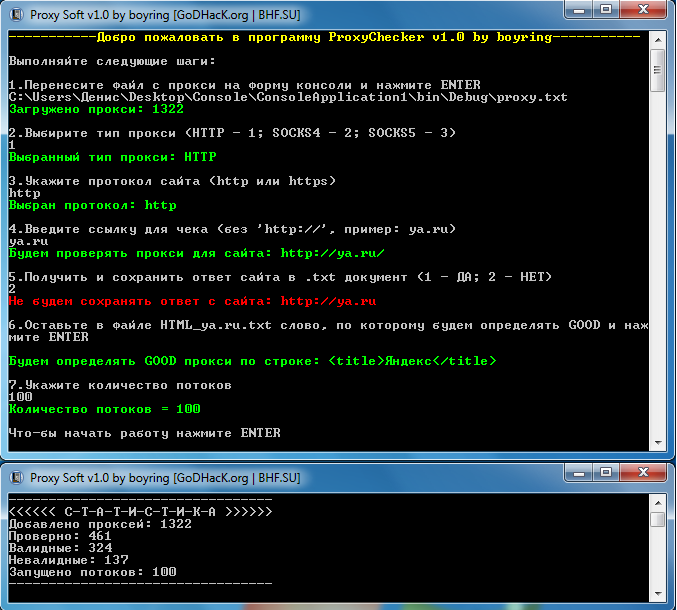Close the lower statistics console window
The width and height of the screenshot is (677, 610).
pos(646,476)
